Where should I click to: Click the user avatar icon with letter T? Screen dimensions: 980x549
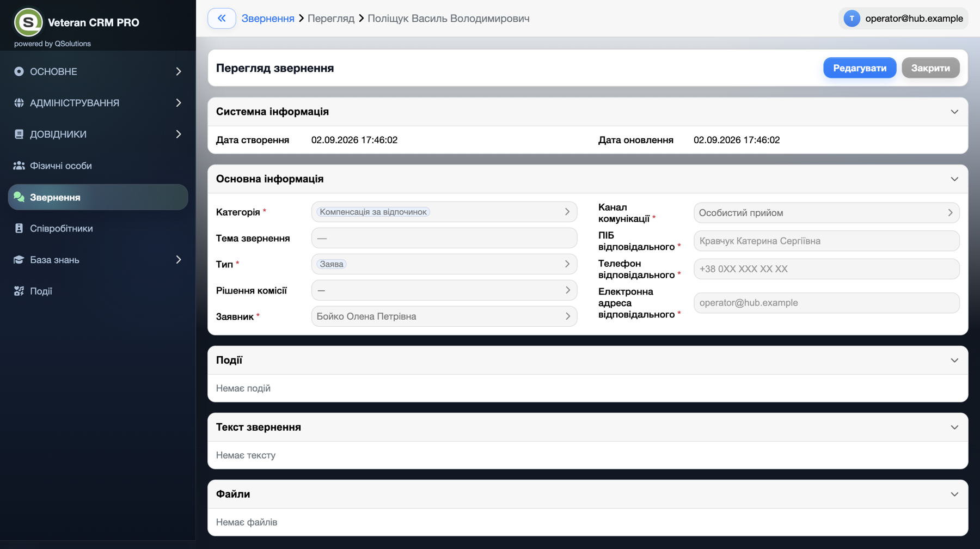tap(852, 19)
